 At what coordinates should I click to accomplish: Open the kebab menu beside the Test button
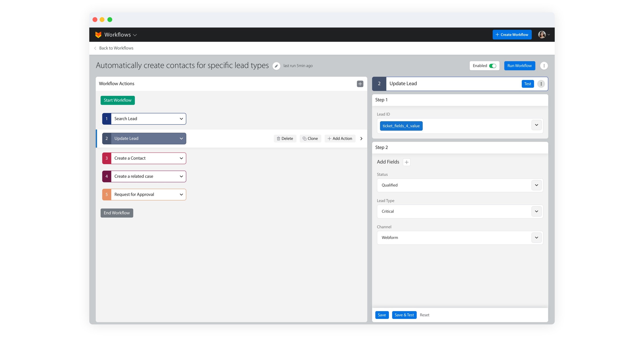point(541,84)
